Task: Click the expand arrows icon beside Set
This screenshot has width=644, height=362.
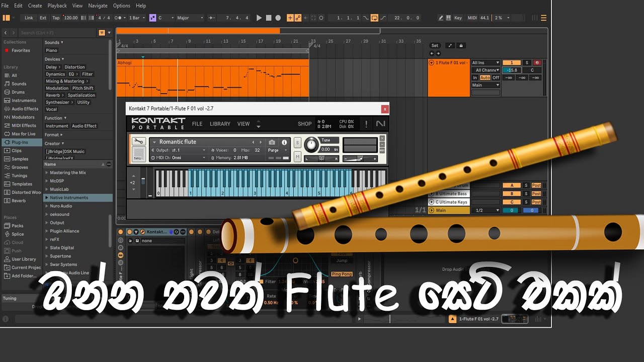Action: (x=450, y=45)
